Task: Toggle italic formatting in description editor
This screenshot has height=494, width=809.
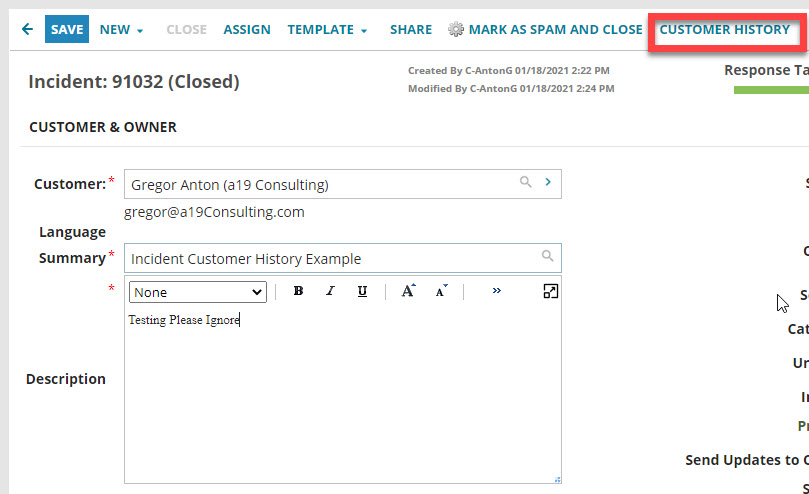Action: [x=330, y=291]
